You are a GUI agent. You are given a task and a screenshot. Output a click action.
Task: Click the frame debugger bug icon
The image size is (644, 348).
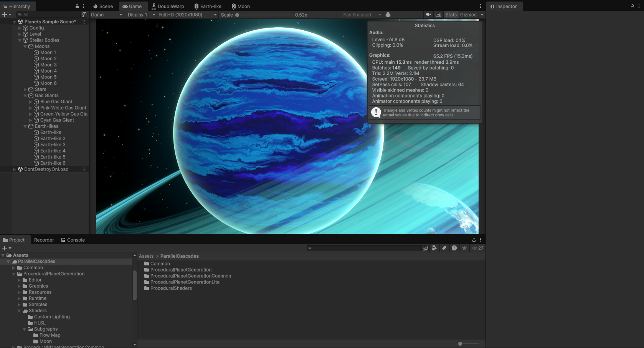pos(388,15)
